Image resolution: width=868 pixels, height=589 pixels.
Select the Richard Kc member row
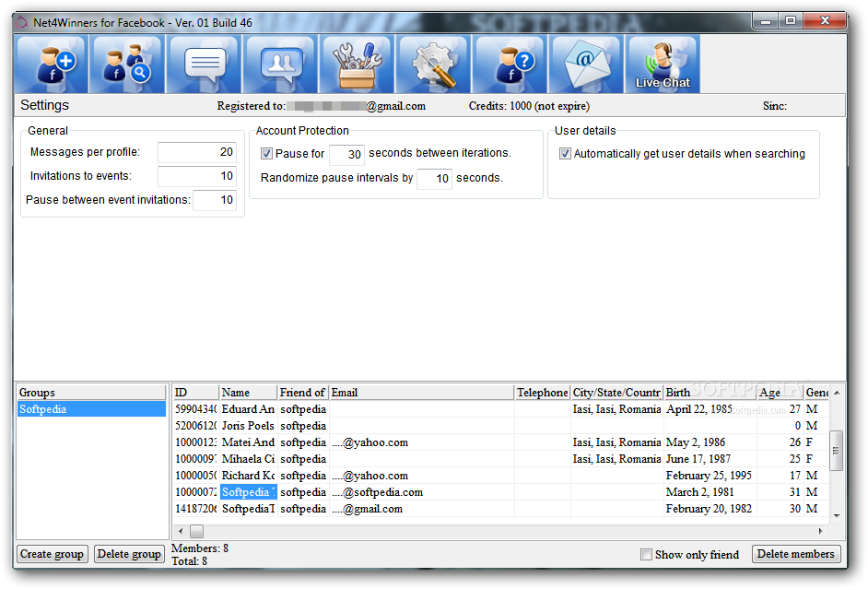click(500, 476)
